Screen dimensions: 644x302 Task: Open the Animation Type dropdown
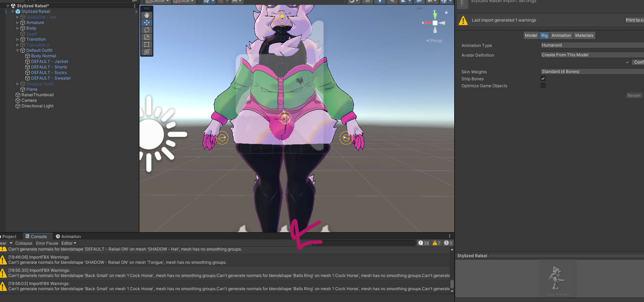tap(592, 45)
